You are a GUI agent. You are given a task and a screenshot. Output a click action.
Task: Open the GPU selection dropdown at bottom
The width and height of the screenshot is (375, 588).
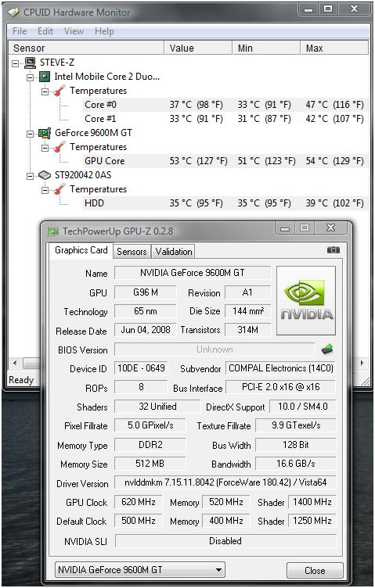tap(139, 570)
